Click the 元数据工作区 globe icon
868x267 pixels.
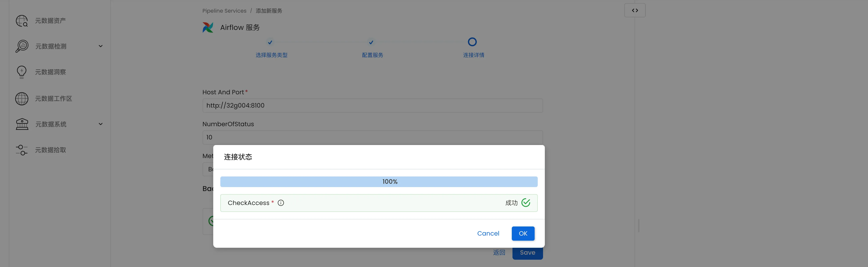tap(22, 99)
